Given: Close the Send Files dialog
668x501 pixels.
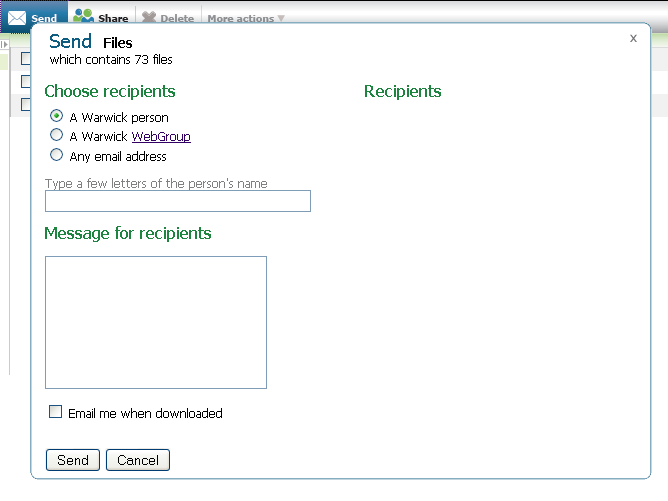Looking at the screenshot, I should 633,38.
